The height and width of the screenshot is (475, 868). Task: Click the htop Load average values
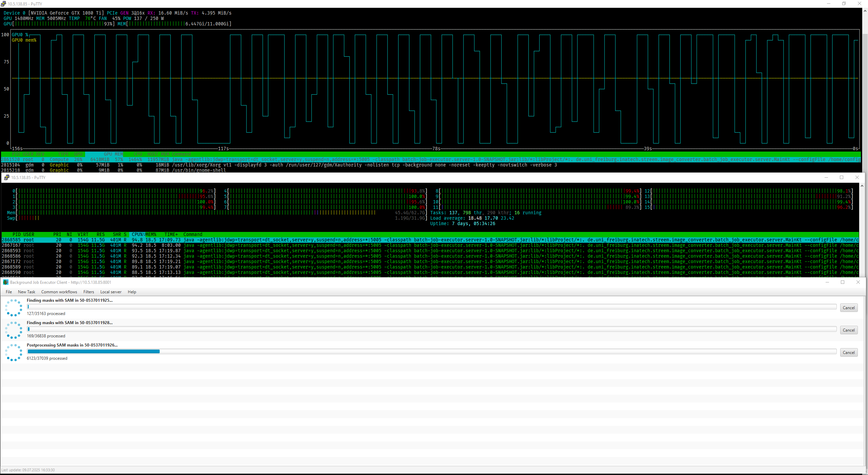[491, 218]
